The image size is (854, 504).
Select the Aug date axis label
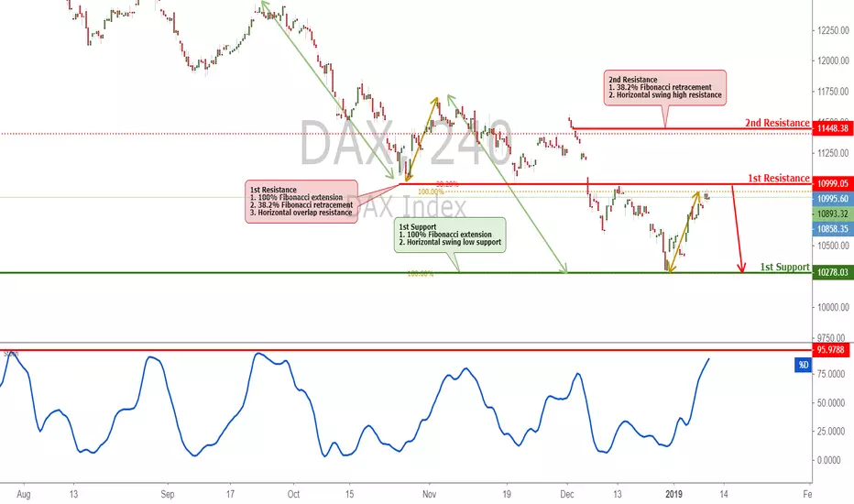24,494
